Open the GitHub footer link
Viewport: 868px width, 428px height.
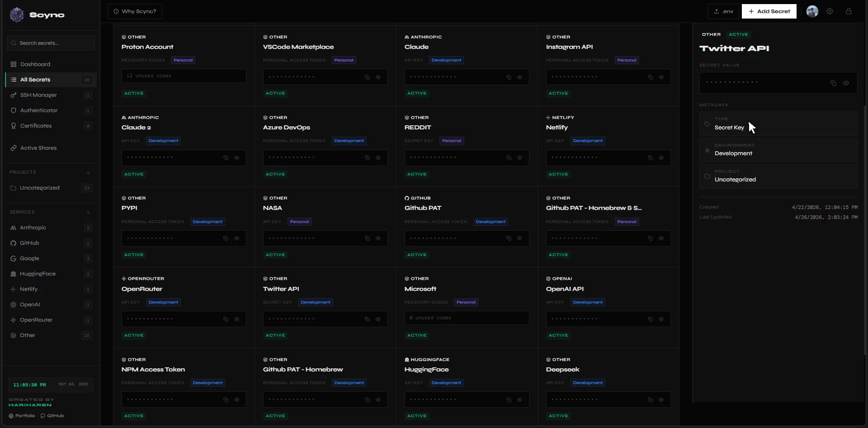point(52,416)
